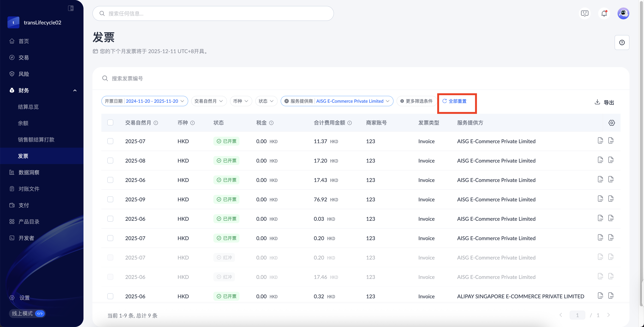
Task: Open table column settings gear icon
Action: 612,123
